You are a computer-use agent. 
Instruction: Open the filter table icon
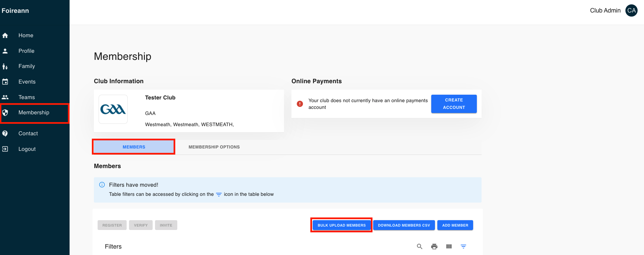click(464, 247)
